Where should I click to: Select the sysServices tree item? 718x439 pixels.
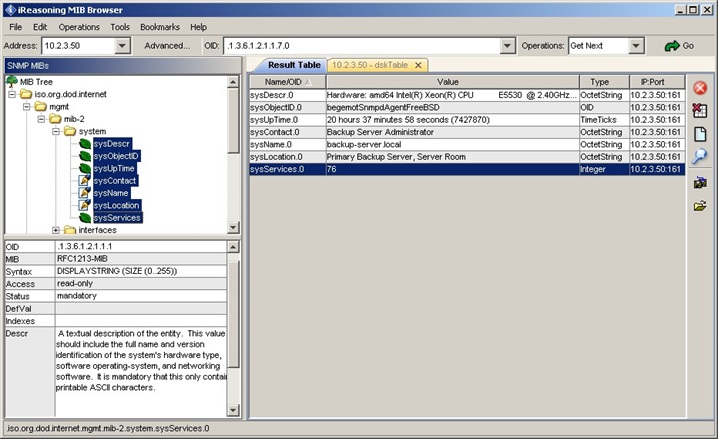[x=117, y=217]
